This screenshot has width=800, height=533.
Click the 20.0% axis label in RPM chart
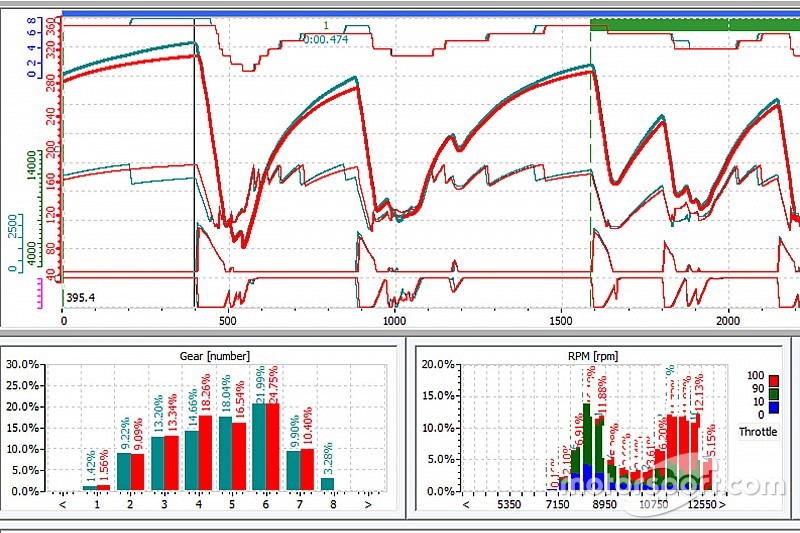(438, 364)
